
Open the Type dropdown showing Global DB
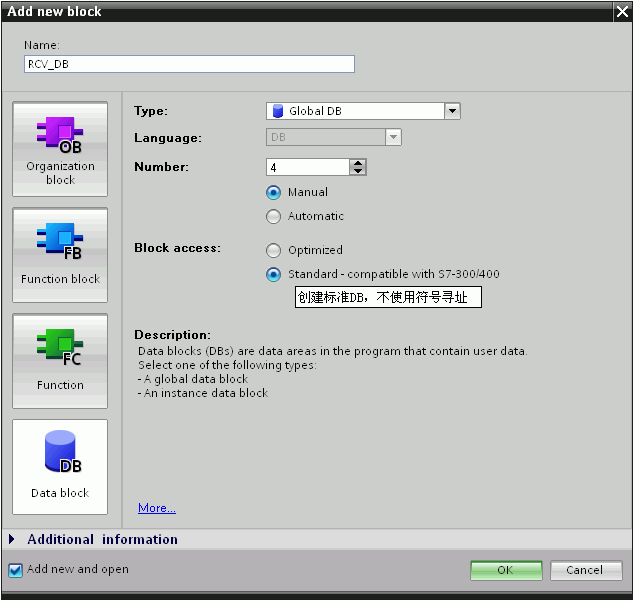tap(452, 111)
